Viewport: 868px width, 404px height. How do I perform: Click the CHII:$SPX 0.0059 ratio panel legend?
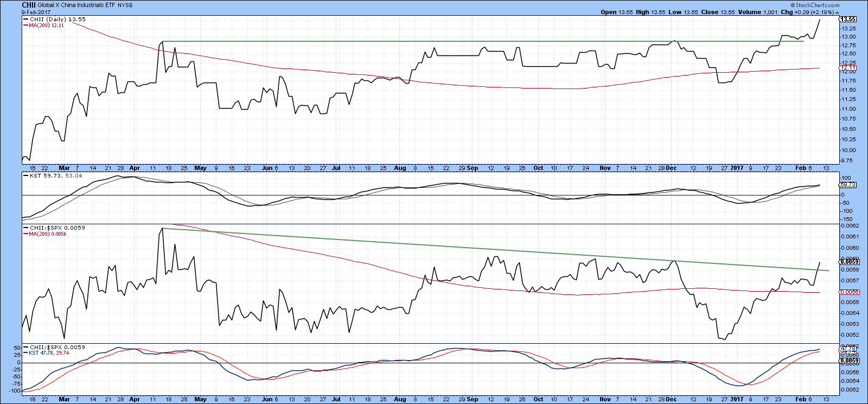(57, 228)
